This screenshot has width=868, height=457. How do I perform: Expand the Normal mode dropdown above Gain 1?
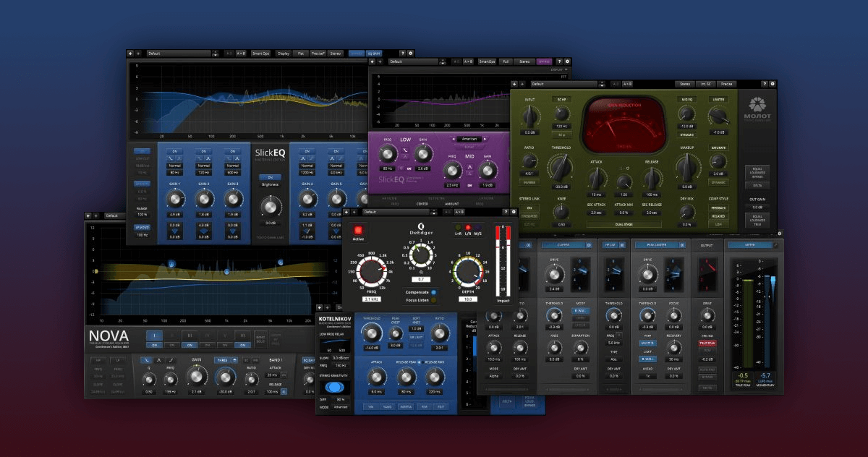pyautogui.click(x=174, y=166)
